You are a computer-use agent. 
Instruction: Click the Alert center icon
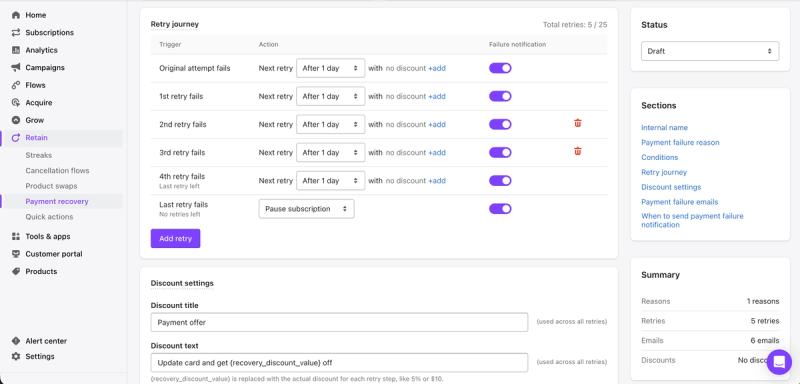(16, 341)
